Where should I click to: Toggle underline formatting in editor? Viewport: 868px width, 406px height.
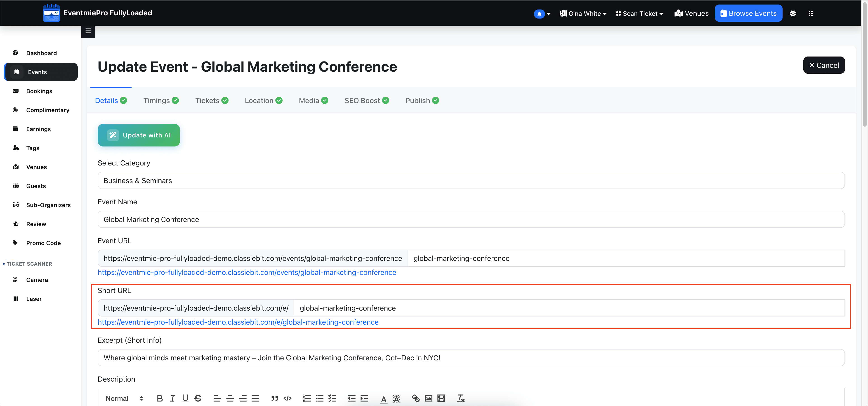(185, 398)
